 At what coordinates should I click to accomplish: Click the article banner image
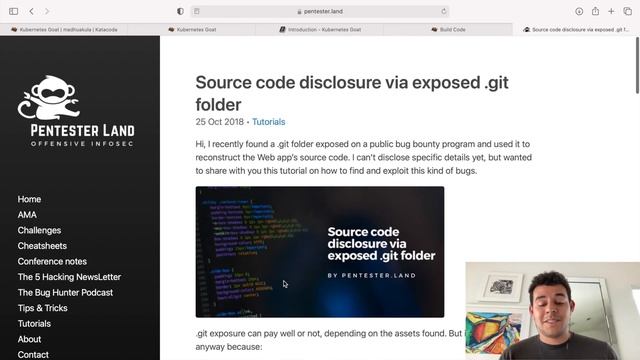pos(320,252)
